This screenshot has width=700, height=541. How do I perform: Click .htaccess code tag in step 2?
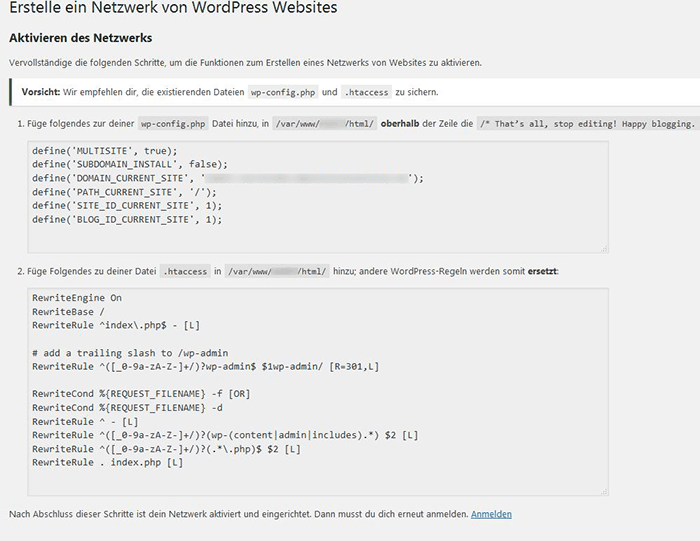pos(185,271)
